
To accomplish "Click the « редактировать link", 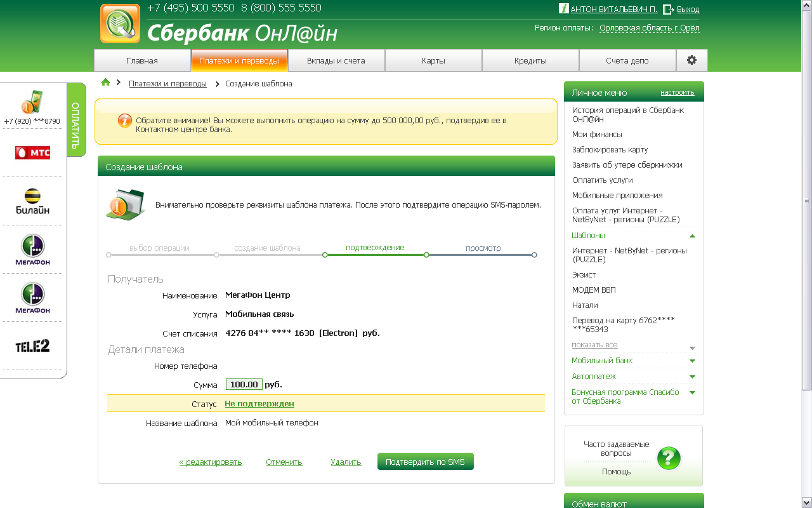I will pyautogui.click(x=211, y=462).
